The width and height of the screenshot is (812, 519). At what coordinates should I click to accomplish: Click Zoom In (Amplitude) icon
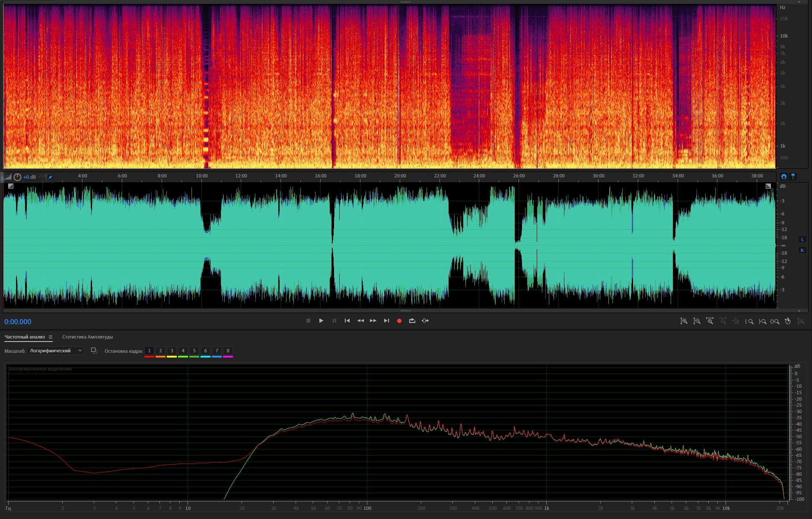tap(684, 321)
